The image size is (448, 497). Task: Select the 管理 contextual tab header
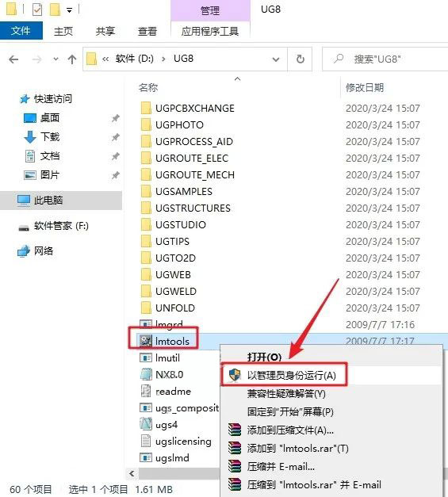tap(210, 11)
